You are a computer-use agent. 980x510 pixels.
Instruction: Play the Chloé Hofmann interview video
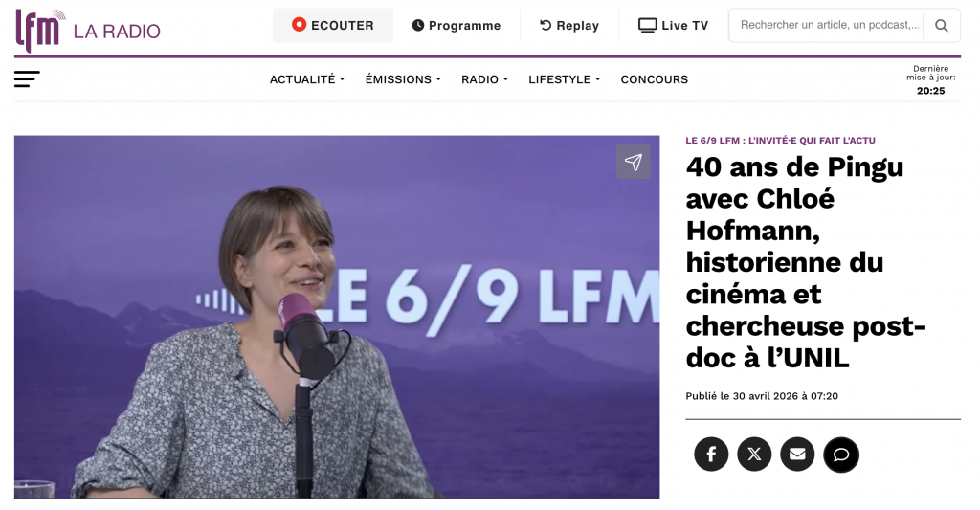[337, 317]
